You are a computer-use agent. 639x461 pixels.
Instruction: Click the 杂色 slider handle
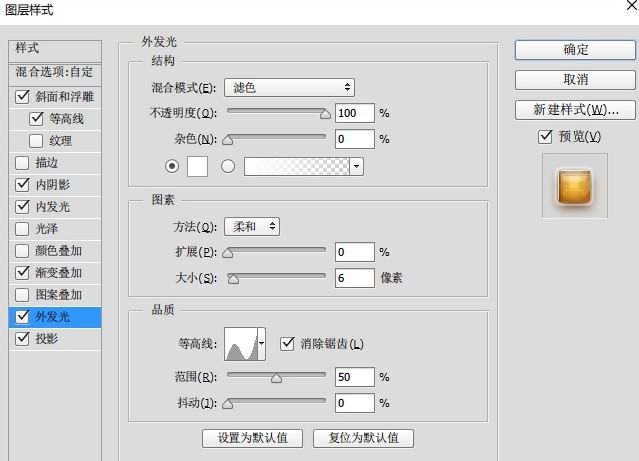point(227,141)
